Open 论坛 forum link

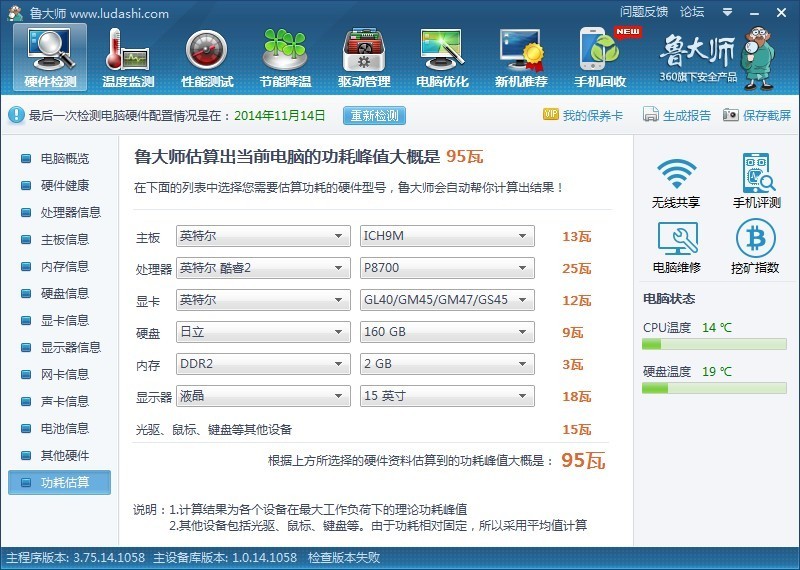click(x=691, y=11)
